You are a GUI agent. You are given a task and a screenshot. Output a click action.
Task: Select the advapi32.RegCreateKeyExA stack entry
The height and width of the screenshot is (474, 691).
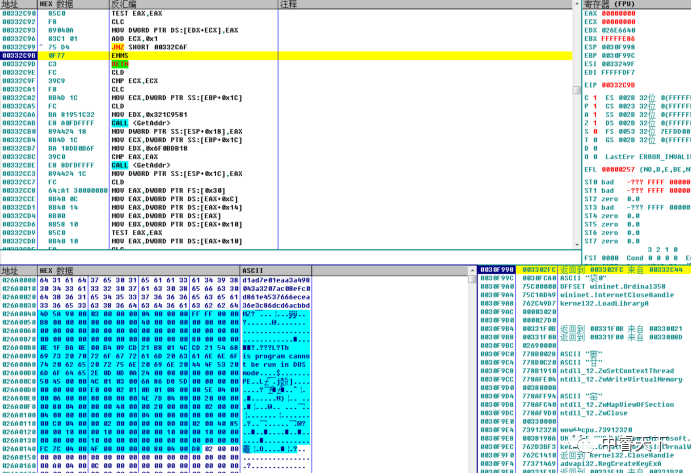point(584,464)
